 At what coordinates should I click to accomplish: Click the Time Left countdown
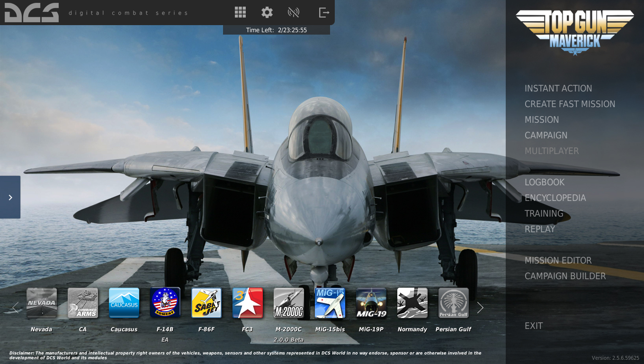[x=277, y=30]
